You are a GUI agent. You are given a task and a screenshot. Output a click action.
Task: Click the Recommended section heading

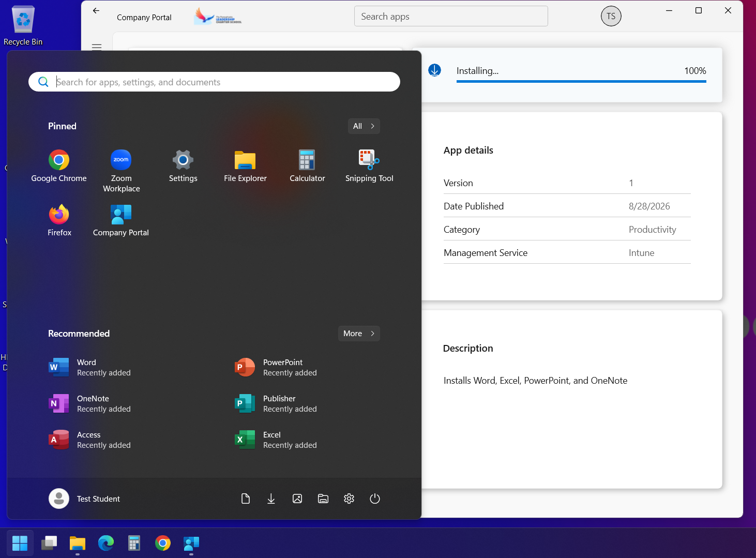pyautogui.click(x=79, y=334)
